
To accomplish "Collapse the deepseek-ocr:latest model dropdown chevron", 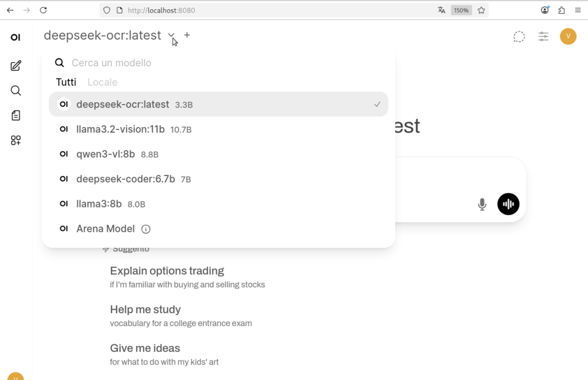I will click(171, 36).
